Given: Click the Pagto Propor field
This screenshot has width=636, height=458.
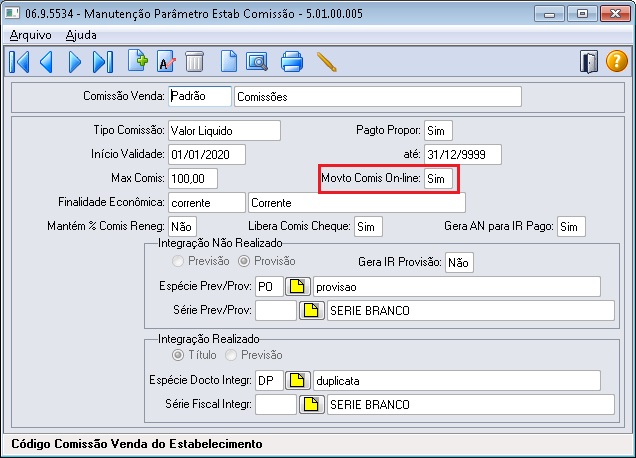Looking at the screenshot, I should coord(438,131).
